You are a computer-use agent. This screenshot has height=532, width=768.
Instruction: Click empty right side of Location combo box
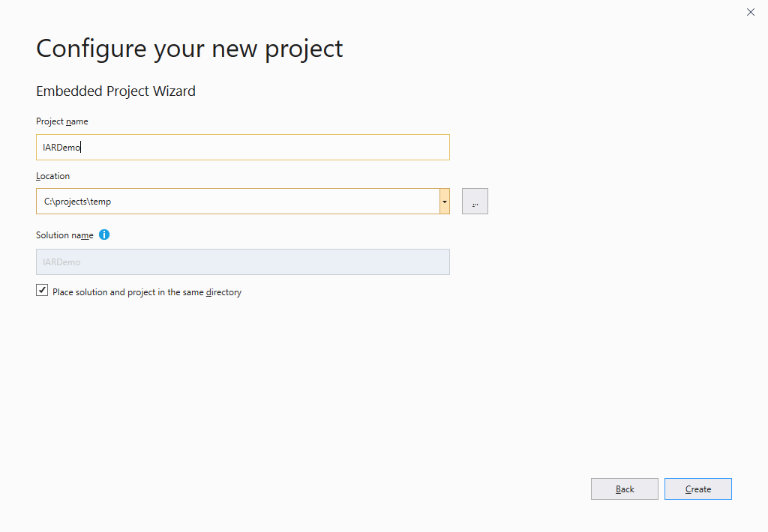click(x=300, y=202)
